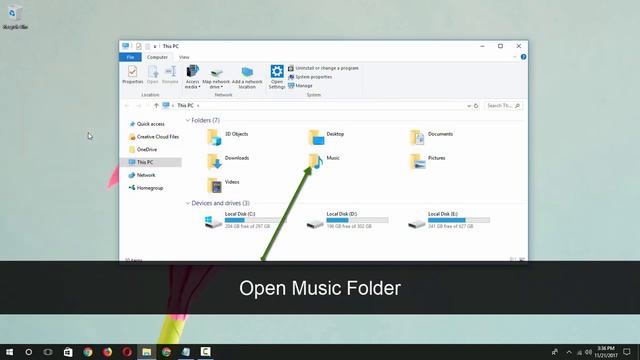640x360 pixels.
Task: Refresh the This PC view
Action: [x=476, y=106]
